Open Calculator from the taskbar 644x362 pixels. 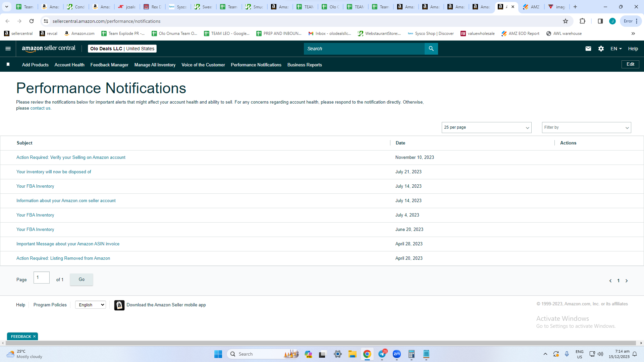412,354
